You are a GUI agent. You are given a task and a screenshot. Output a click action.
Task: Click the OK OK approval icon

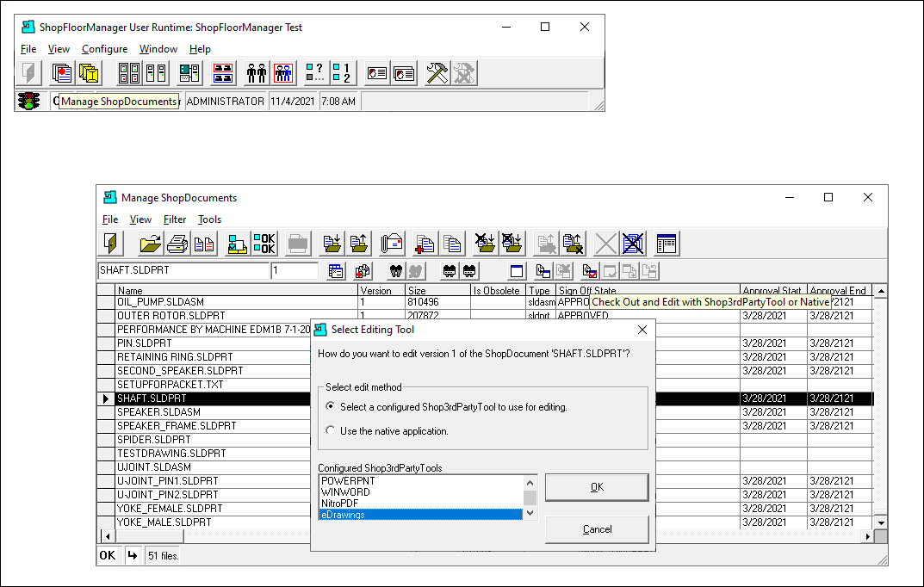click(264, 244)
